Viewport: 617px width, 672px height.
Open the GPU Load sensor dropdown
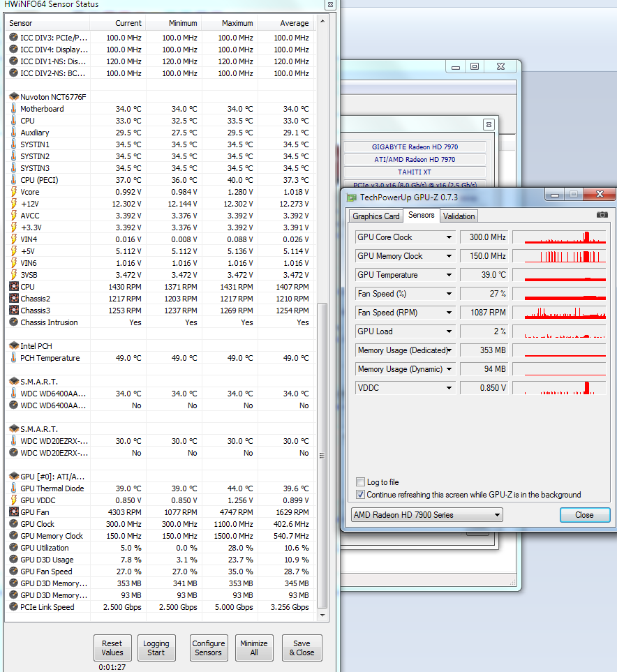pyautogui.click(x=449, y=331)
